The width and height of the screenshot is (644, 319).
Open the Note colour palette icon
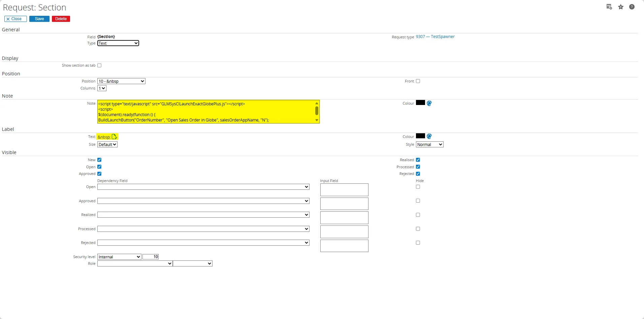[x=429, y=103]
